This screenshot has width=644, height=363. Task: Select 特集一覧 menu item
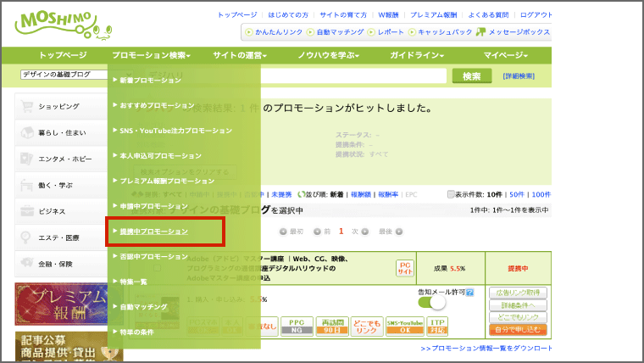133,282
